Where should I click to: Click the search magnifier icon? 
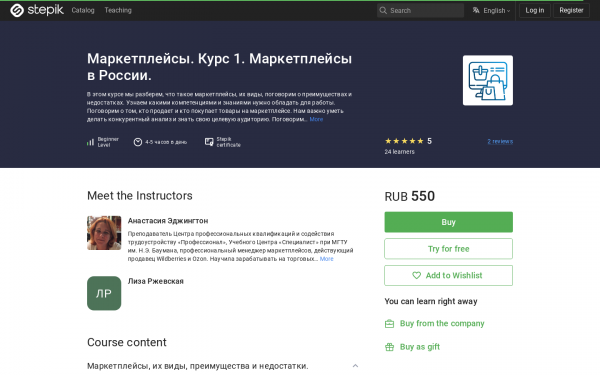383,10
